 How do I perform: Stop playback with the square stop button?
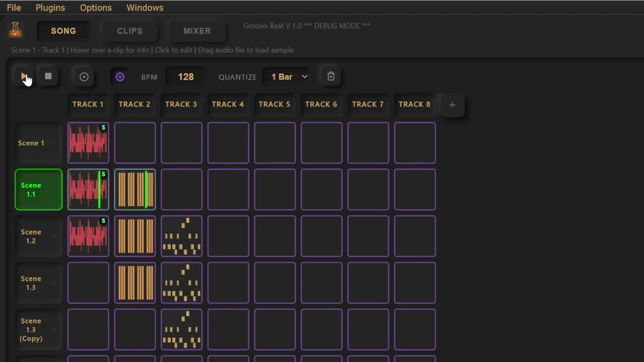coord(48,76)
